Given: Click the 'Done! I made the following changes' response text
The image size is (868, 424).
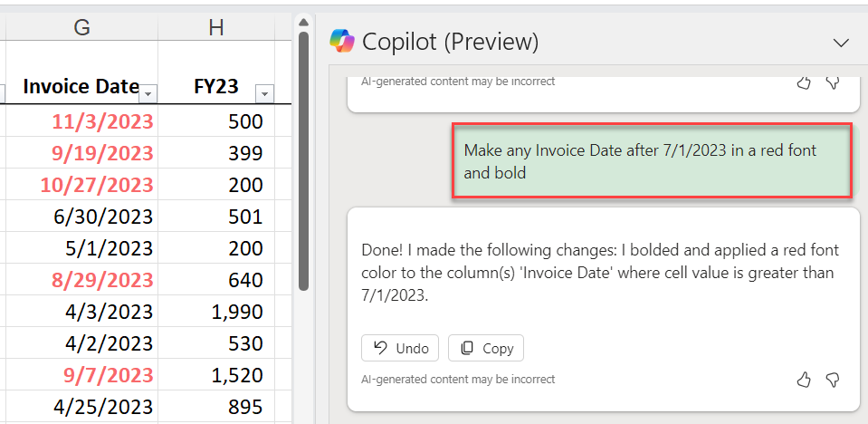Looking at the screenshot, I should (600, 273).
